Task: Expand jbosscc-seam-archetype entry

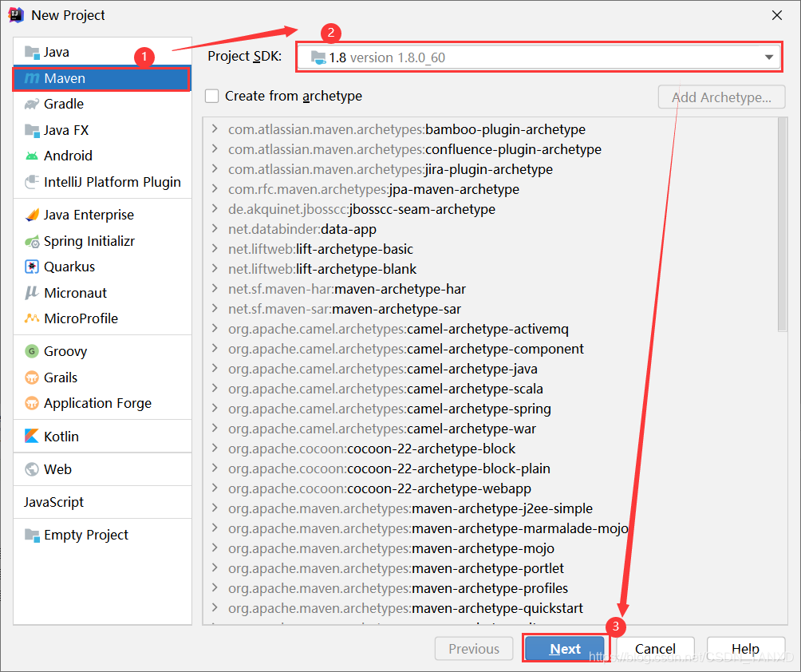Action: pos(215,208)
